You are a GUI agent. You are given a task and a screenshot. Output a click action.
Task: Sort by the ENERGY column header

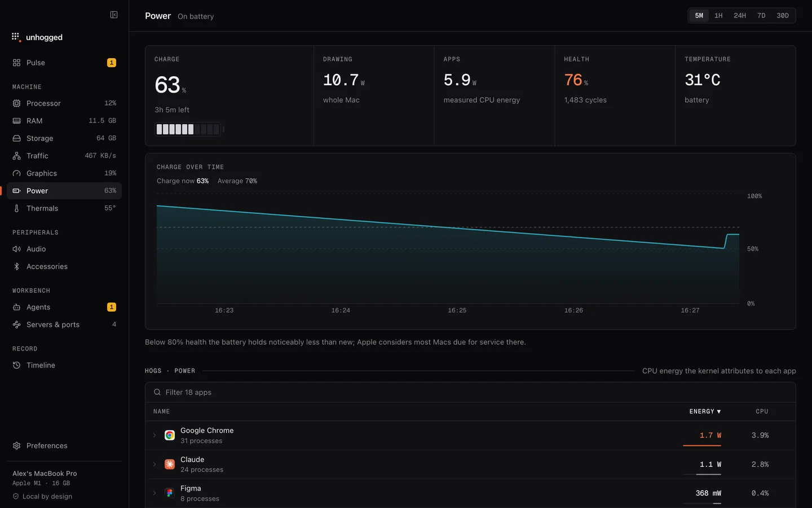(705, 411)
